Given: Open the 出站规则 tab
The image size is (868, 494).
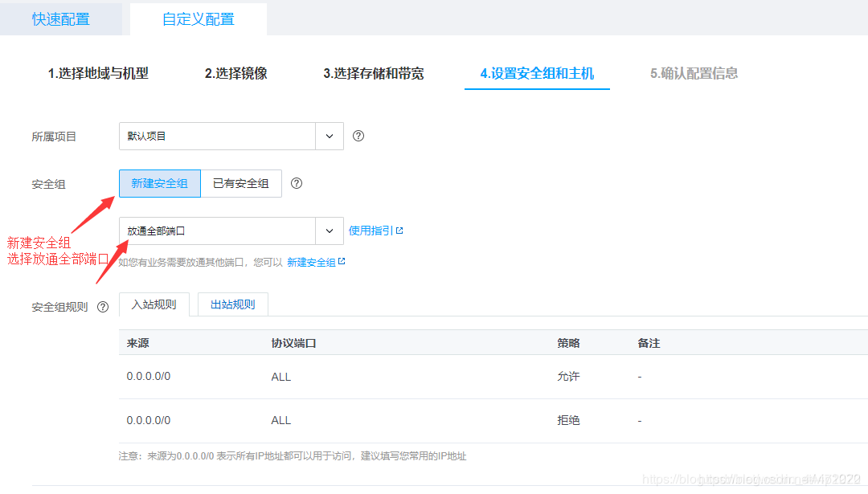Looking at the screenshot, I should coord(232,304).
